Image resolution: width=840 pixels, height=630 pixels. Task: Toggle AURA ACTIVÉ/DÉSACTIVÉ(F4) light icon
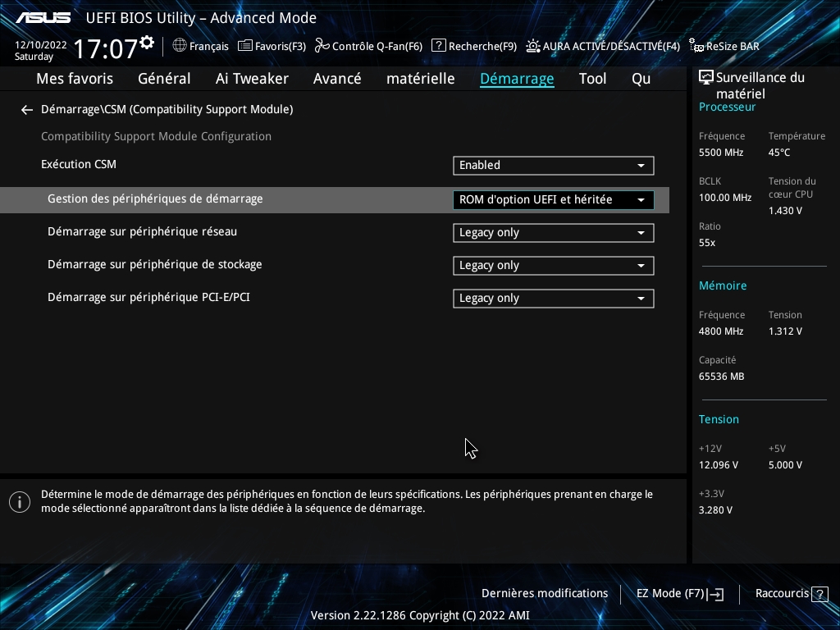(x=533, y=46)
